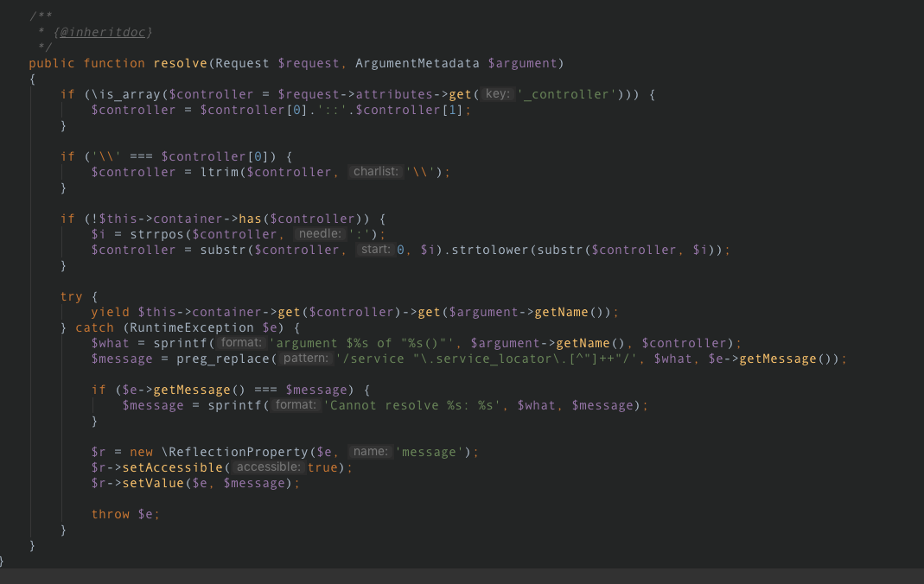
Task: Click the '\ReflectionProperty' class name
Action: (234, 452)
